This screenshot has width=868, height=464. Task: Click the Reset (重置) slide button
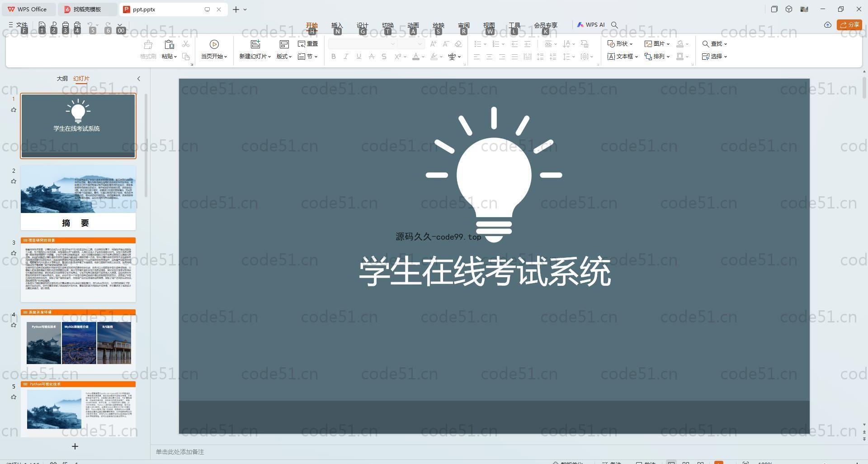click(x=308, y=44)
